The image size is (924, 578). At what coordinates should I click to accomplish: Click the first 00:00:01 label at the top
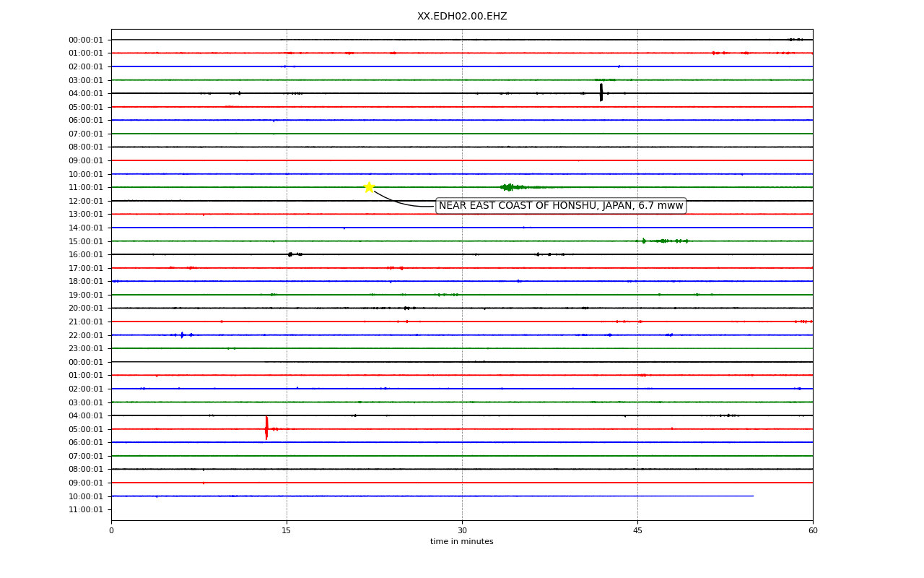pyautogui.click(x=86, y=40)
